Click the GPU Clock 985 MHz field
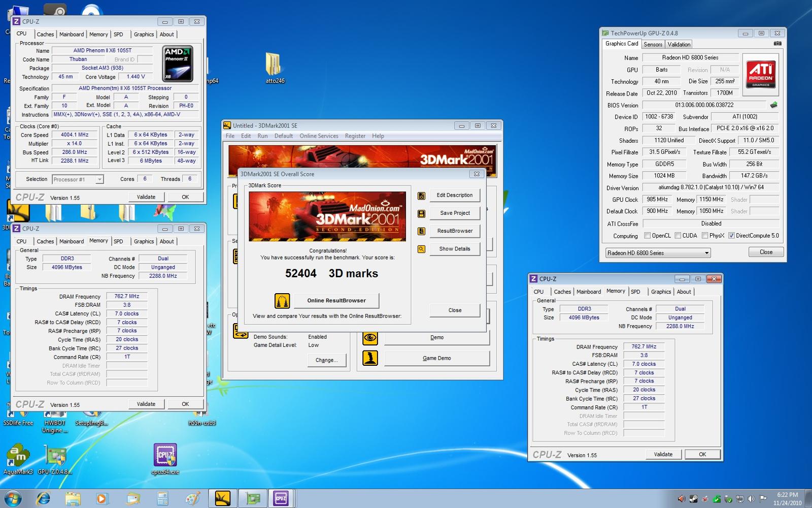Image resolution: width=812 pixels, height=508 pixels. [x=657, y=200]
